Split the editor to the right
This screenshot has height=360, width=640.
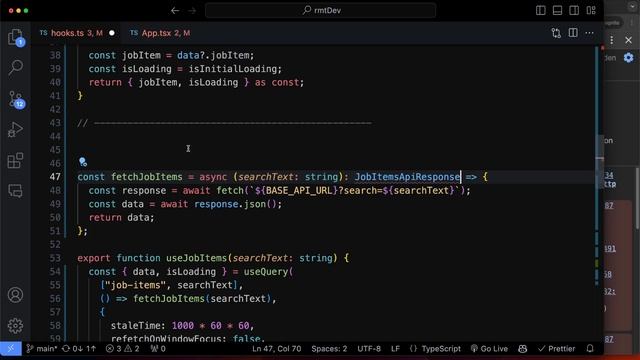click(573, 33)
